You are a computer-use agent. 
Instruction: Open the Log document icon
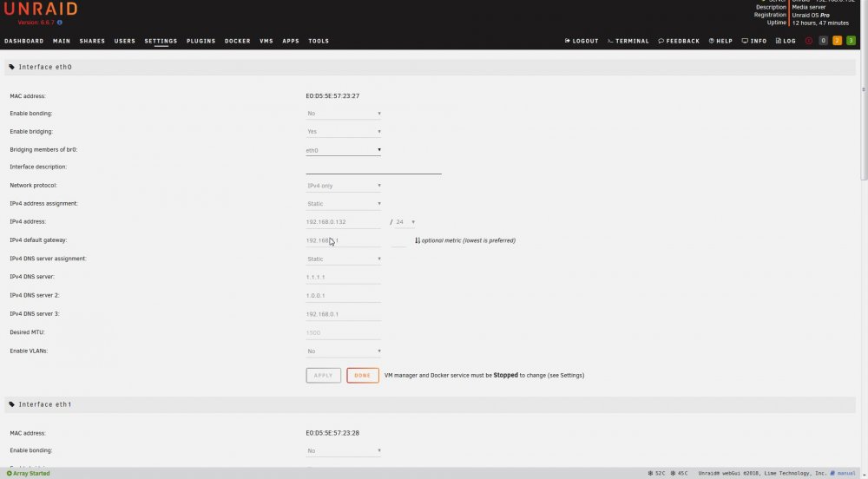779,41
